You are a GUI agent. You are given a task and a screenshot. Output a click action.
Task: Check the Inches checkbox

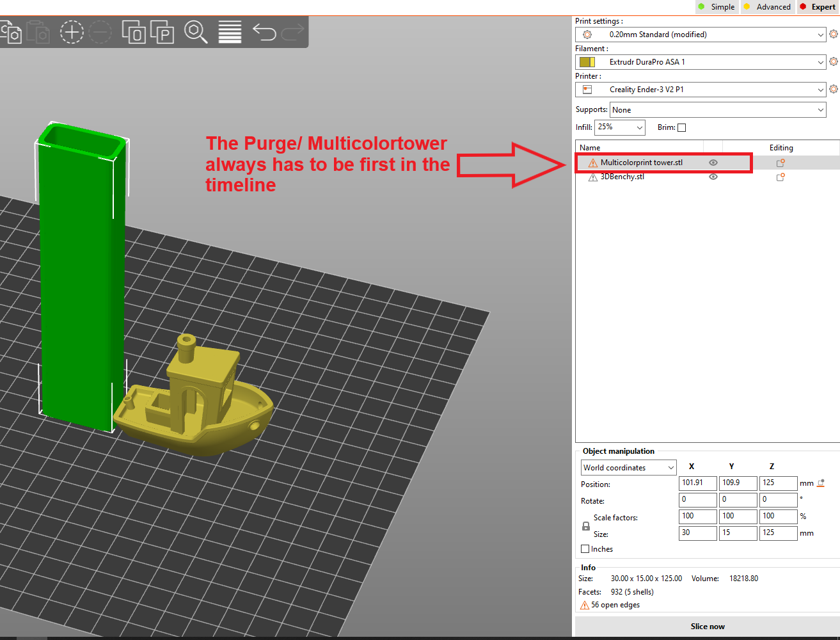[585, 548]
